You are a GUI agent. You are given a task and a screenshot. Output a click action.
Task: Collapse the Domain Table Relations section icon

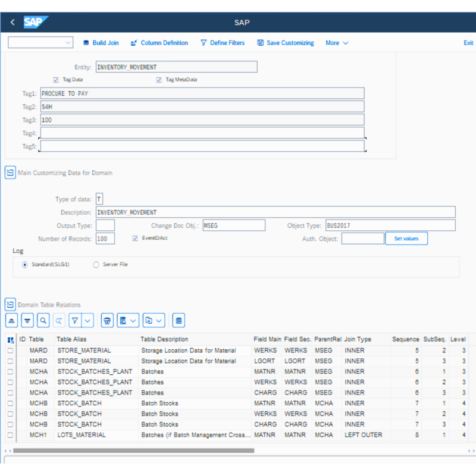click(x=10, y=305)
